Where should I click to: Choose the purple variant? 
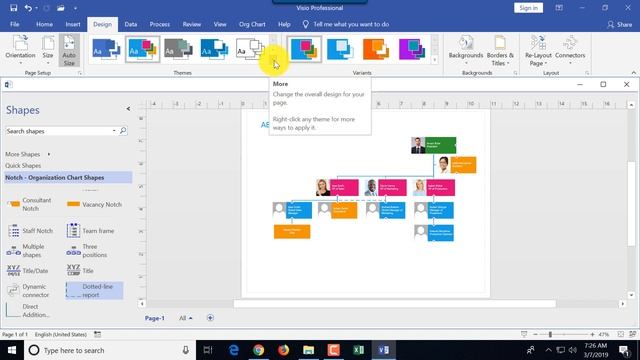[x=412, y=49]
